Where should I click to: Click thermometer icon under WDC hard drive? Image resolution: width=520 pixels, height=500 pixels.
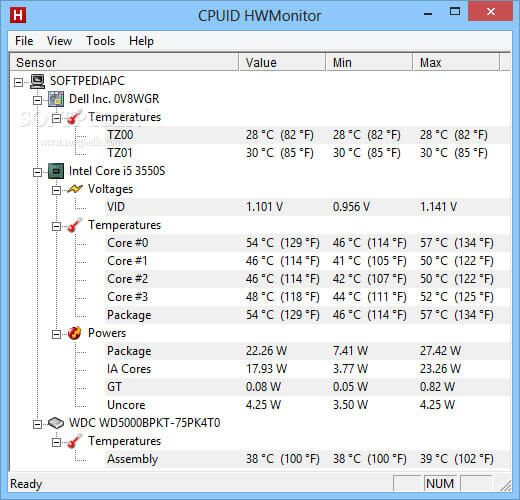pos(75,441)
